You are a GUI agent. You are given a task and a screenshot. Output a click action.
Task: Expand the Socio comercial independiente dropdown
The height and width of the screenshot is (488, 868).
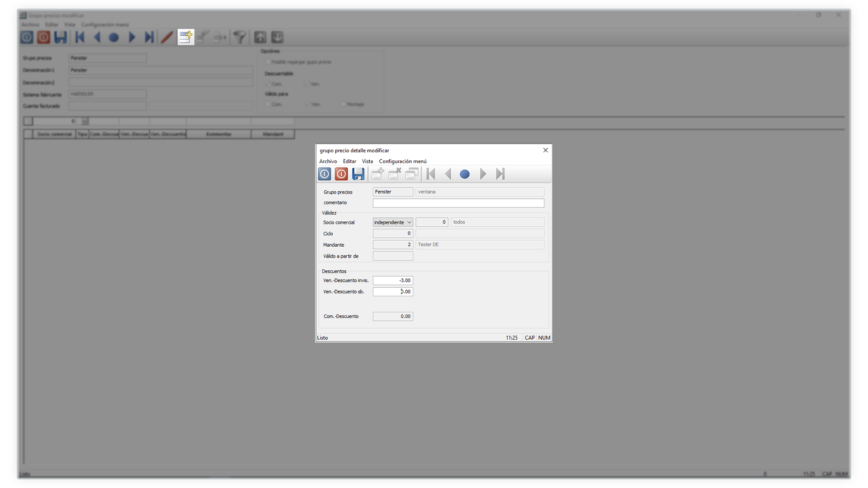coord(409,222)
